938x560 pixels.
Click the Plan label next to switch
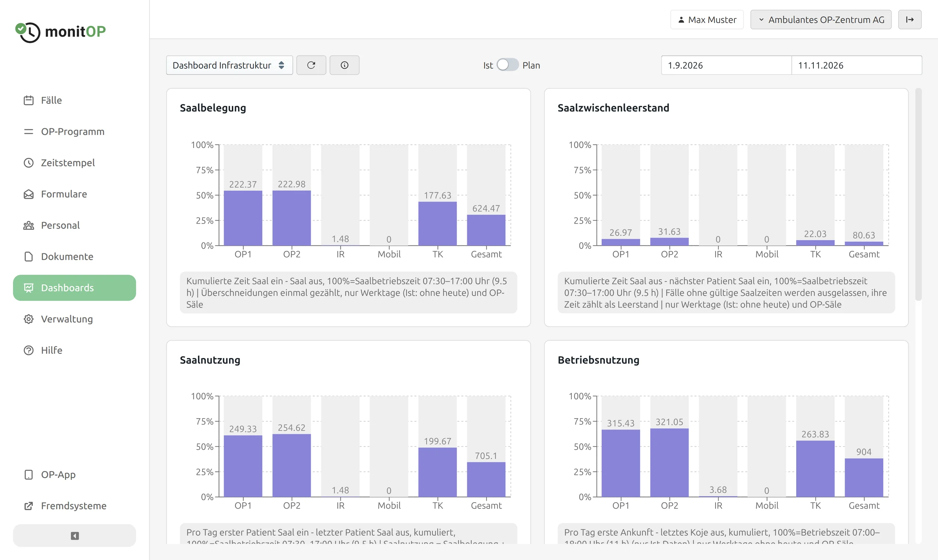click(532, 65)
